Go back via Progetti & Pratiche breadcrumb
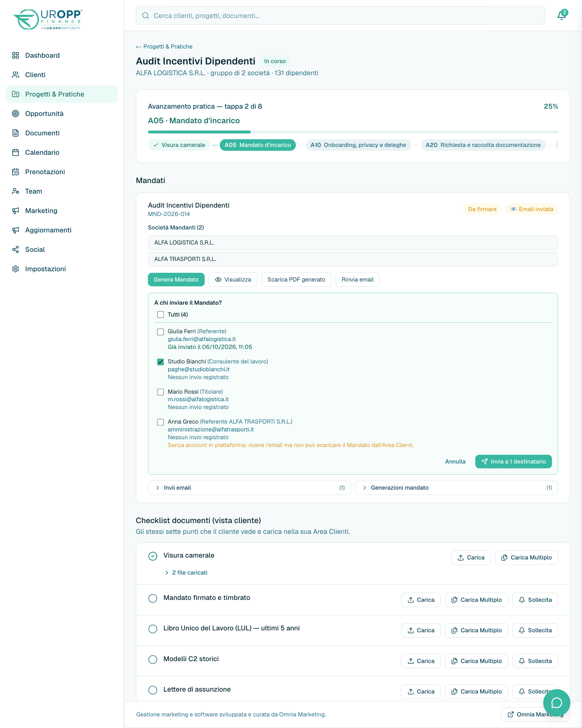This screenshot has width=582, height=728. pos(164,47)
